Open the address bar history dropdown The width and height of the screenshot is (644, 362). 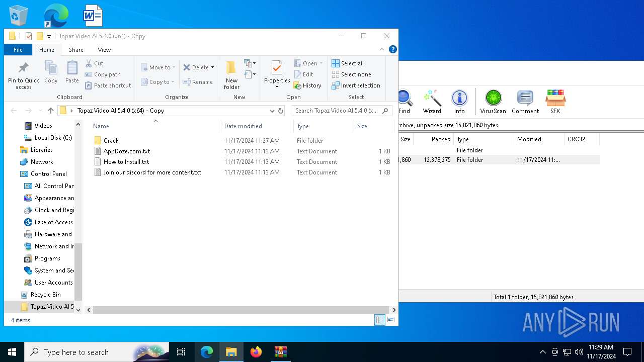272,111
